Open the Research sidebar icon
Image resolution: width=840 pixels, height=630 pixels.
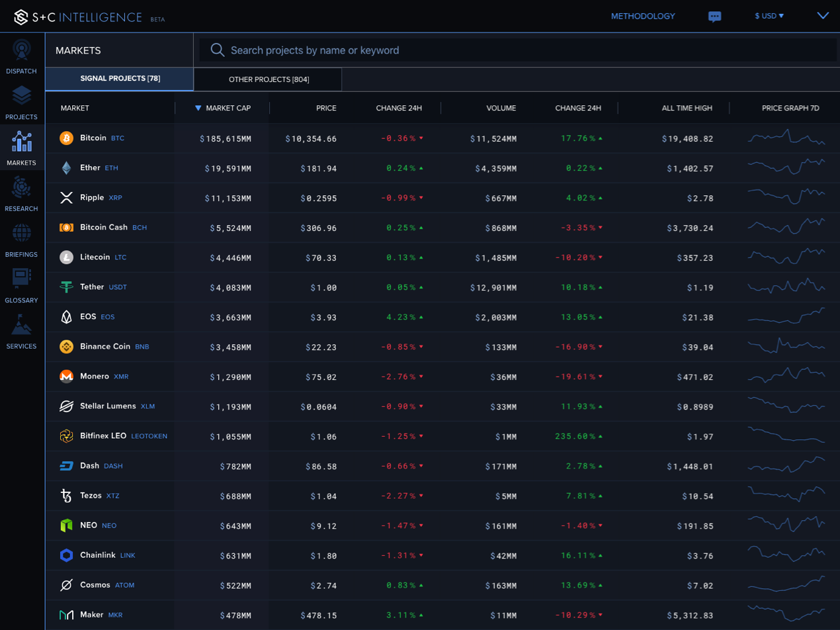pos(22,187)
